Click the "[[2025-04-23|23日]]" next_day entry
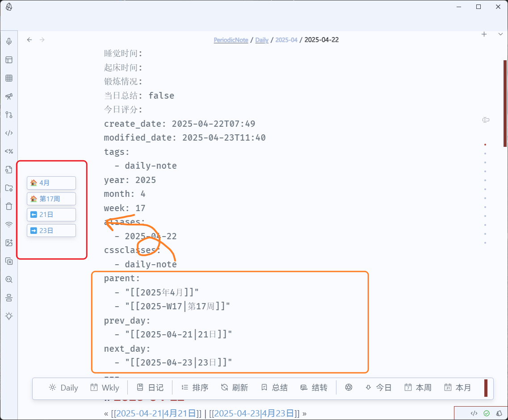508x420 pixels. pos(179,362)
